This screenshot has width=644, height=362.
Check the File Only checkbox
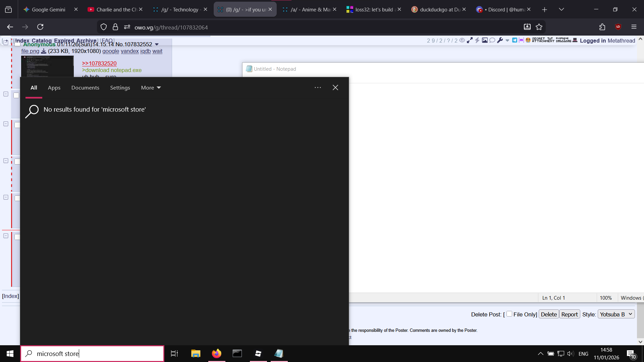(509, 314)
